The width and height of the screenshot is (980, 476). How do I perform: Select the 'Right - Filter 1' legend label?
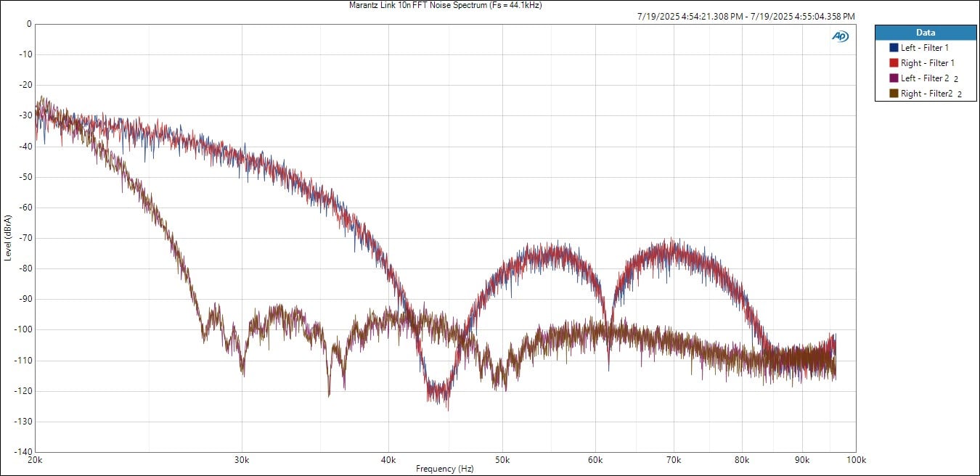click(x=927, y=63)
